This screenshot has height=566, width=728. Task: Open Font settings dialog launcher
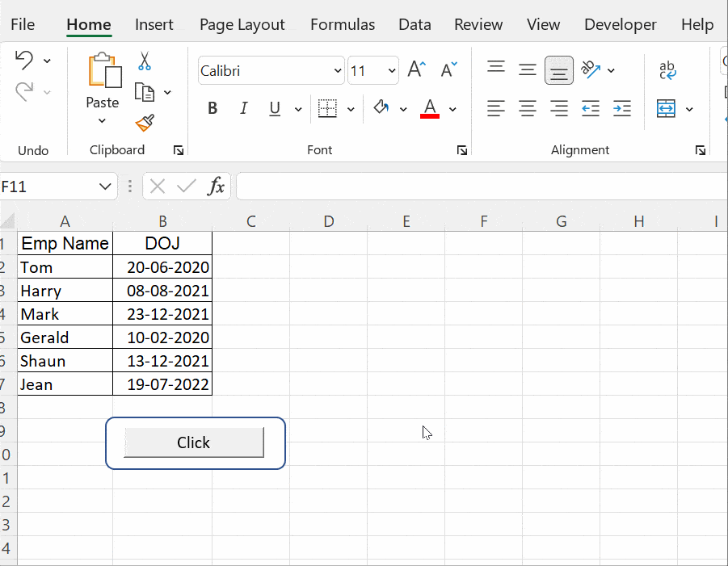point(462,150)
